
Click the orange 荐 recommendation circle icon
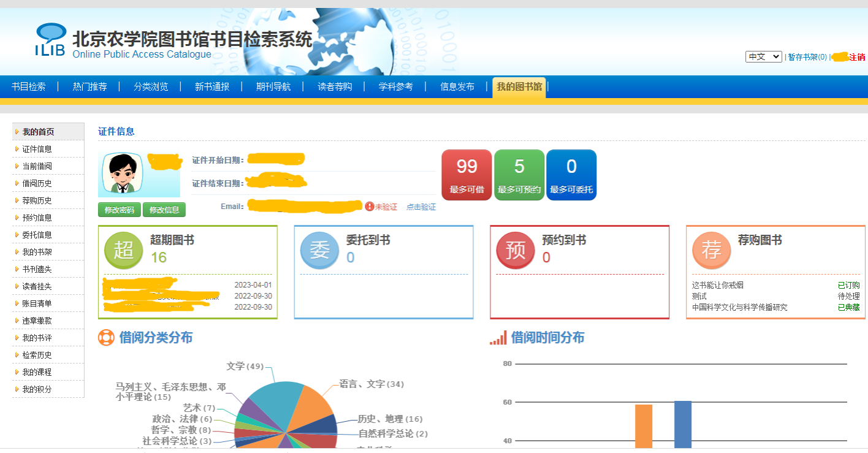click(712, 250)
